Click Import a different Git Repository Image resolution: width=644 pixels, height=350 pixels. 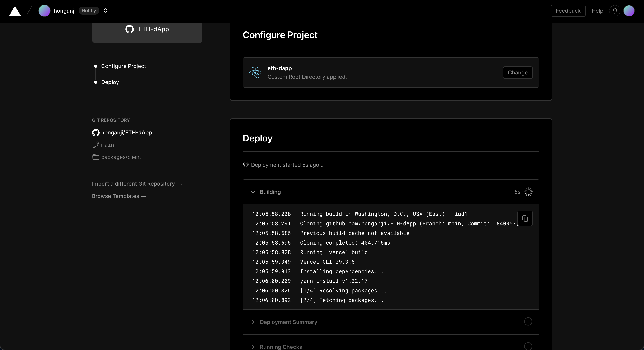(137, 184)
